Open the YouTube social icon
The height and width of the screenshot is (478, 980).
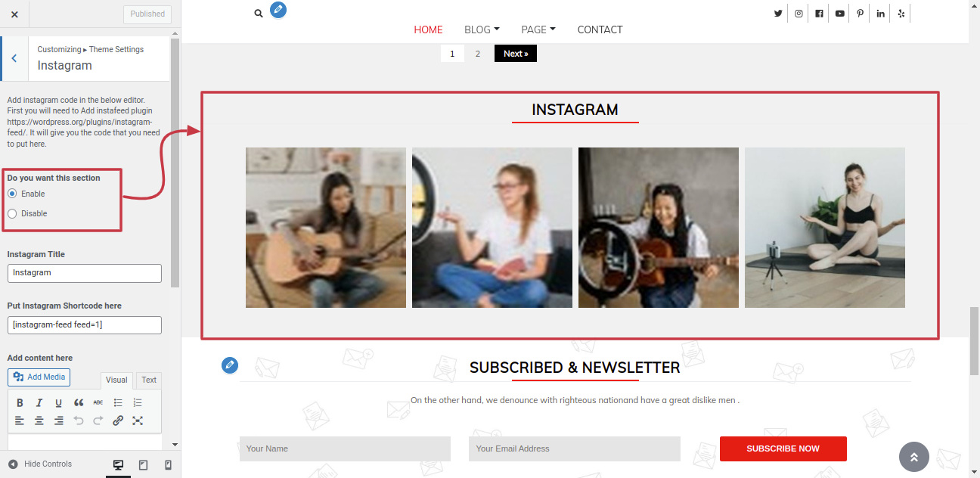click(839, 14)
